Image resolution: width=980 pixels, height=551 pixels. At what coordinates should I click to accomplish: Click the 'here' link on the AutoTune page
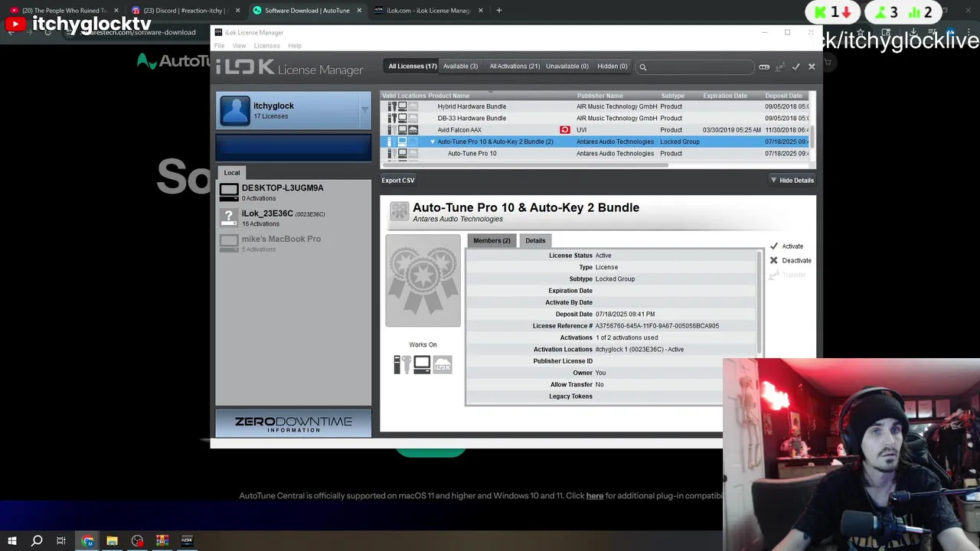(x=595, y=496)
